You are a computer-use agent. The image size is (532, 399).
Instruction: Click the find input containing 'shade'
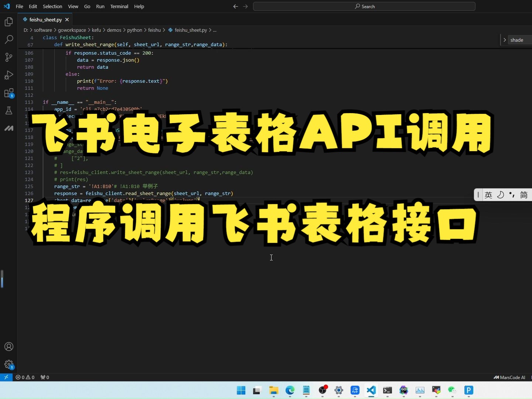[x=520, y=40]
